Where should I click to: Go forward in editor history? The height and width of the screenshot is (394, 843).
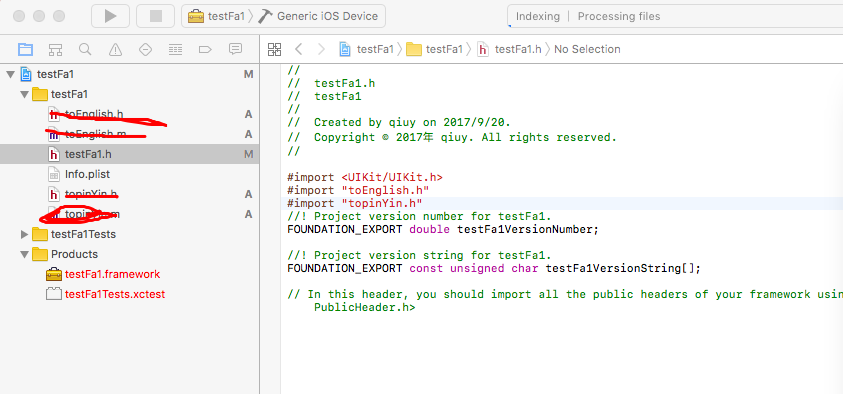[x=322, y=49]
